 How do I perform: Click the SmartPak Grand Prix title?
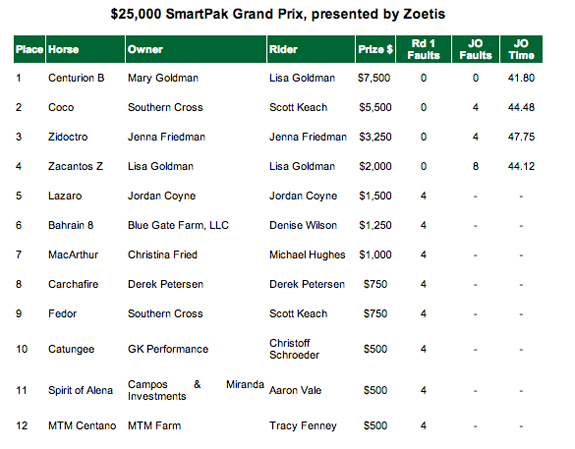(x=278, y=14)
